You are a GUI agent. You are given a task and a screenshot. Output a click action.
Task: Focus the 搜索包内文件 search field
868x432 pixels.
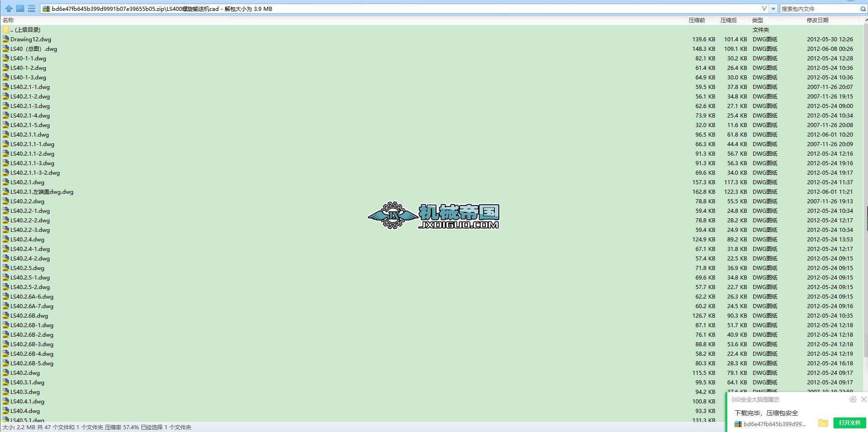(x=819, y=9)
